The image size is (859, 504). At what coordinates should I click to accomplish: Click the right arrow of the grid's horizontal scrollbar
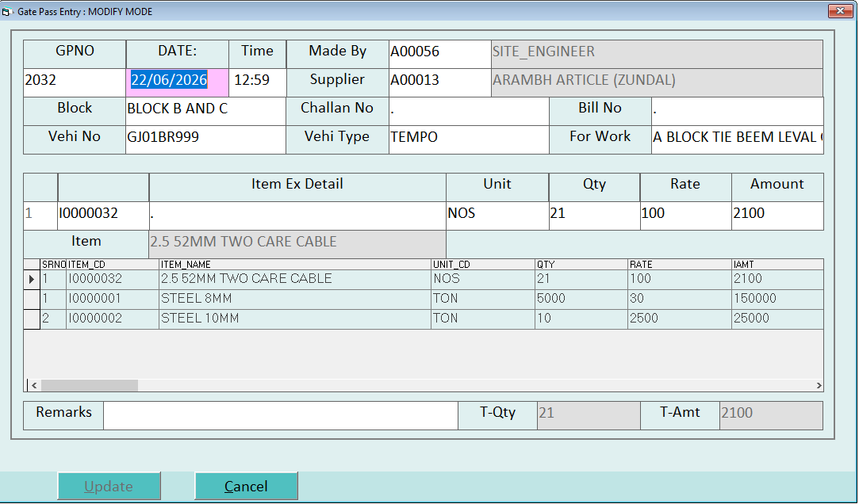point(819,386)
